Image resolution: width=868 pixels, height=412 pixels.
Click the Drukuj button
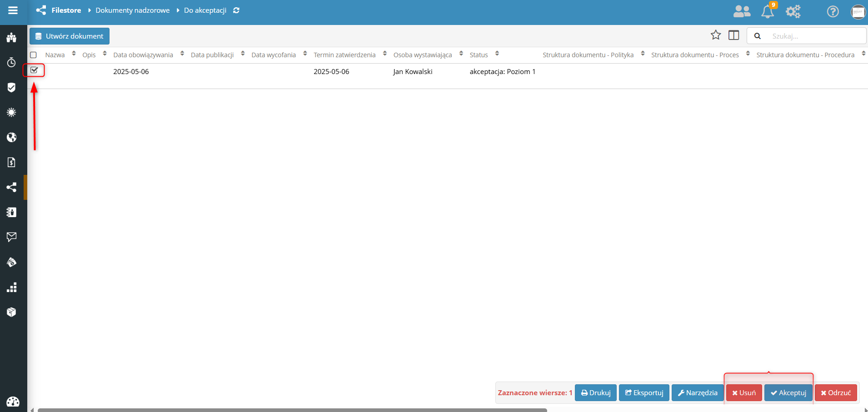(x=596, y=392)
